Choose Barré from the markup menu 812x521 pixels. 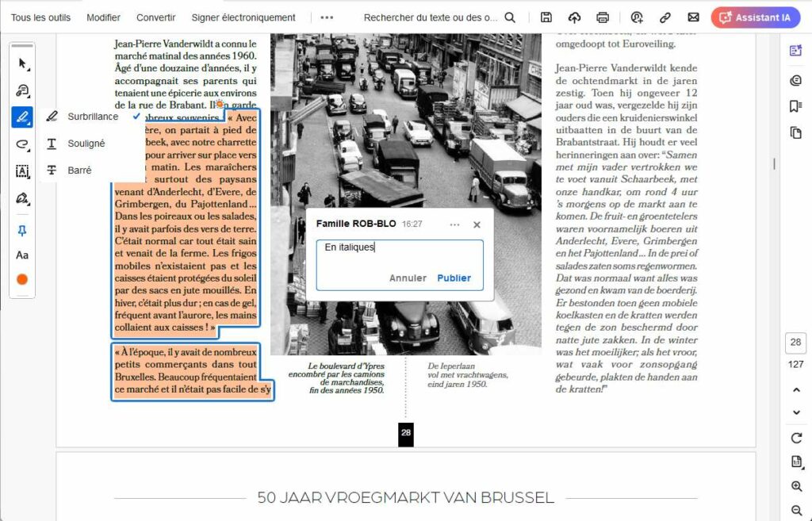pos(79,170)
